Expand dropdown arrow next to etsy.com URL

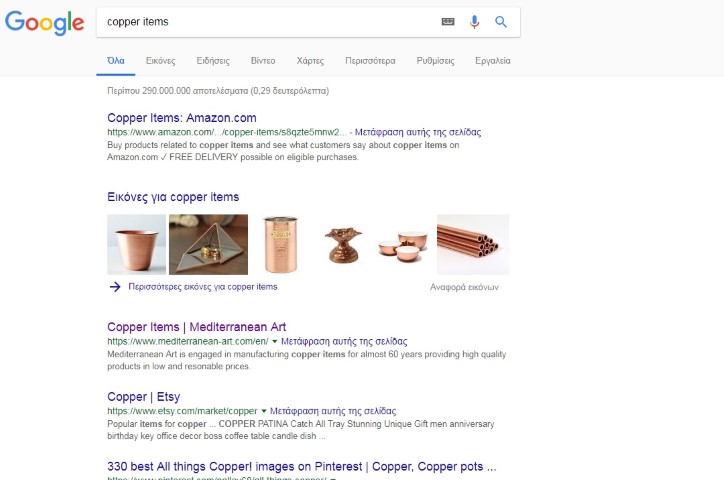pyautogui.click(x=264, y=411)
